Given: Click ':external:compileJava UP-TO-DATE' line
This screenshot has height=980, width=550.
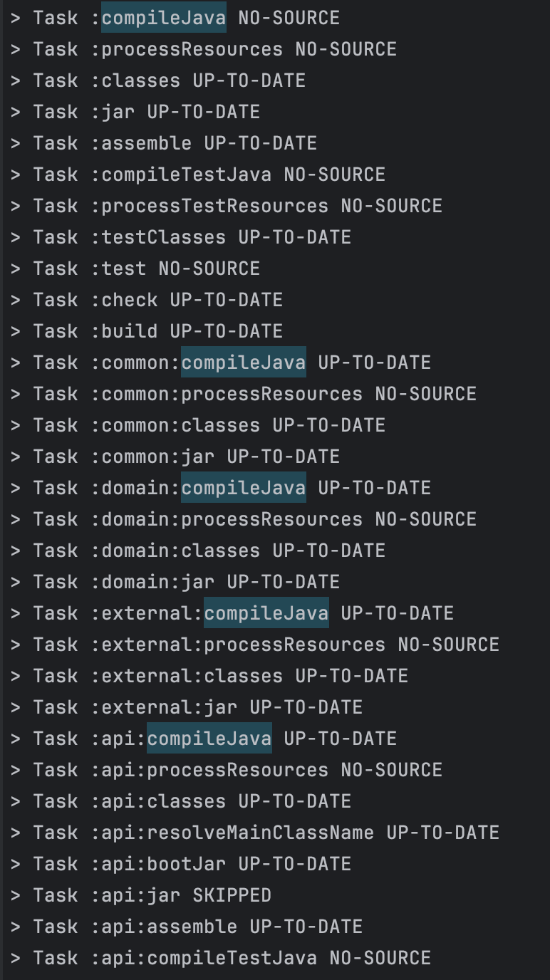Looking at the screenshot, I should coord(232,613).
